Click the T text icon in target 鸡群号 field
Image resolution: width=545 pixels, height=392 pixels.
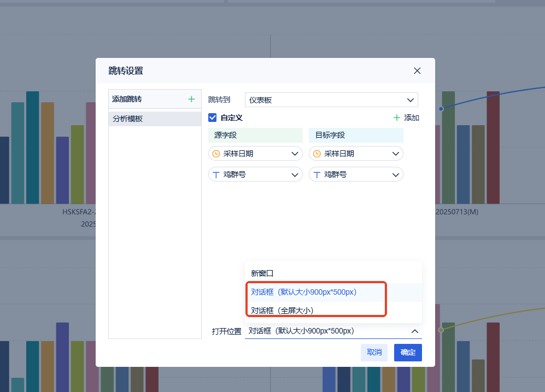[317, 174]
